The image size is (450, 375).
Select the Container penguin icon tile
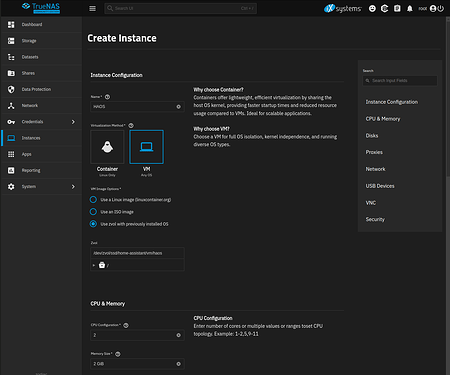[107, 147]
